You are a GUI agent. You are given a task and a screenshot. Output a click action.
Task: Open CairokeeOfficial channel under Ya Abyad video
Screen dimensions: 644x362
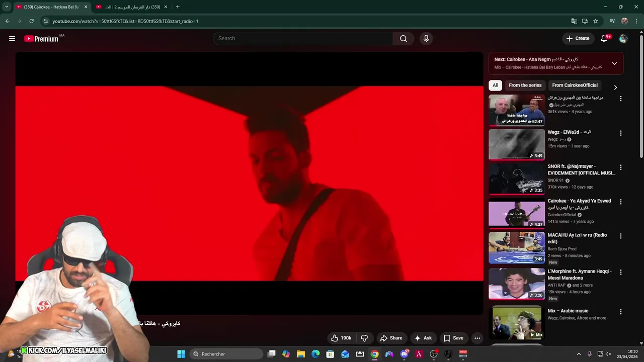click(x=562, y=215)
